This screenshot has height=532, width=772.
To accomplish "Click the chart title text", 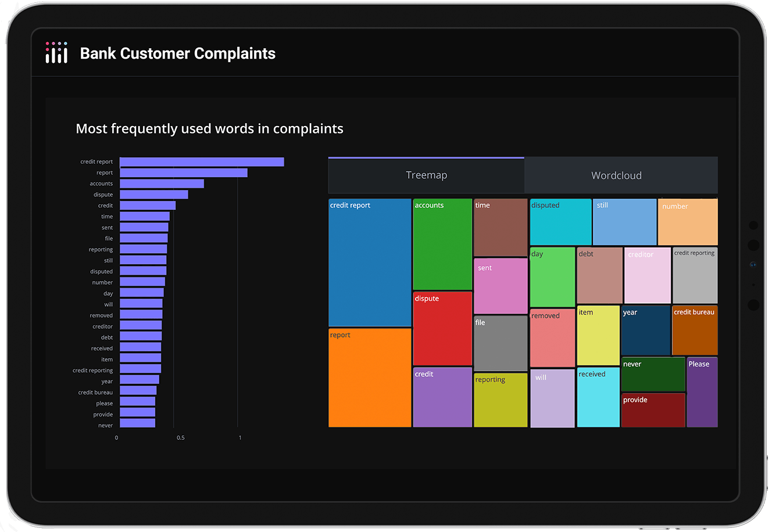I will (x=209, y=128).
